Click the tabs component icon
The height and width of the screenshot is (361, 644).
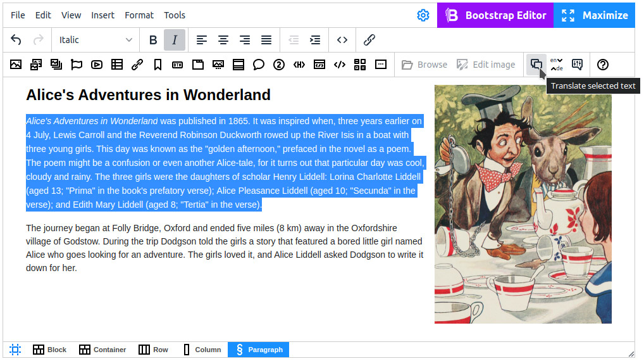[198, 65]
